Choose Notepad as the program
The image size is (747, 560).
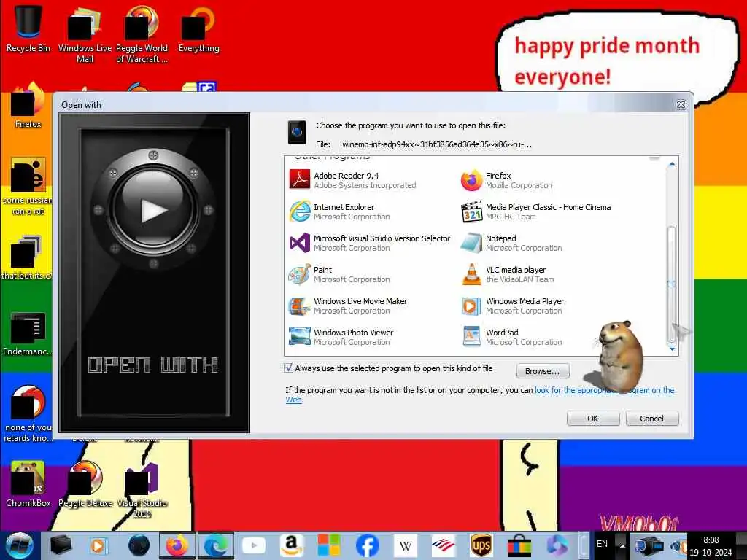coord(511,243)
